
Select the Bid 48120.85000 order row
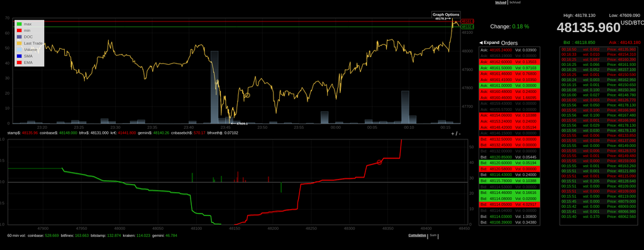click(509, 157)
